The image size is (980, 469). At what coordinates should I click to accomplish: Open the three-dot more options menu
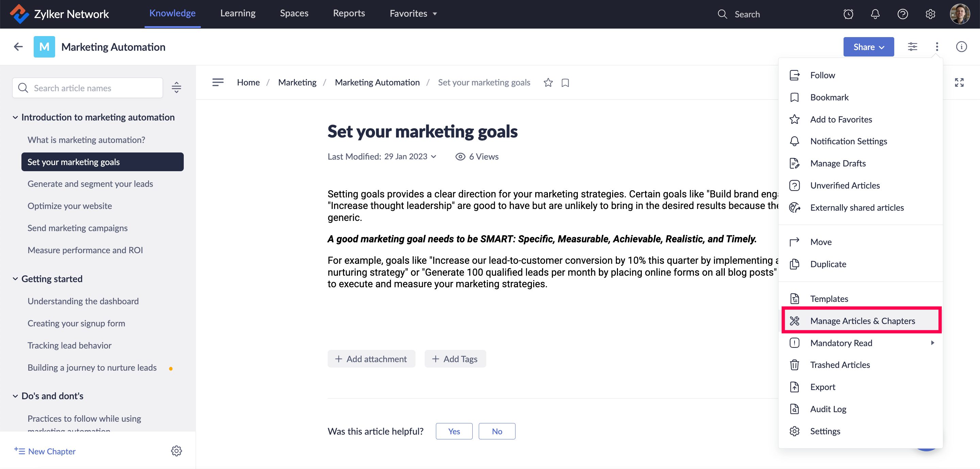click(937, 47)
